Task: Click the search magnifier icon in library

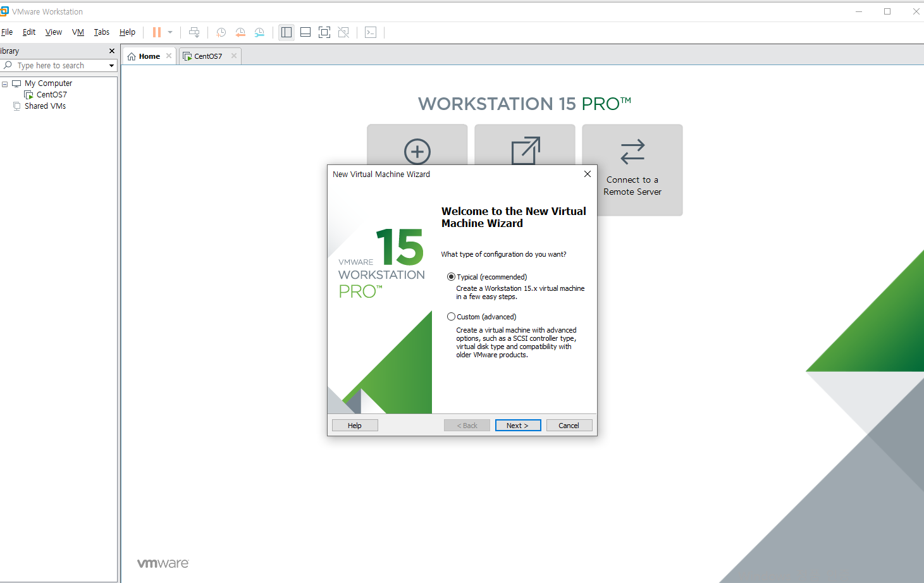Action: tap(8, 65)
